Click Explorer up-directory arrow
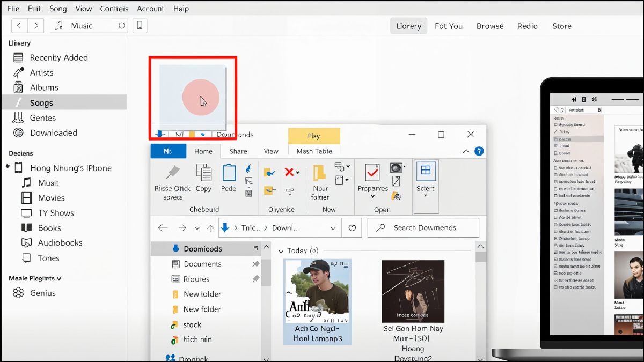 (210, 228)
